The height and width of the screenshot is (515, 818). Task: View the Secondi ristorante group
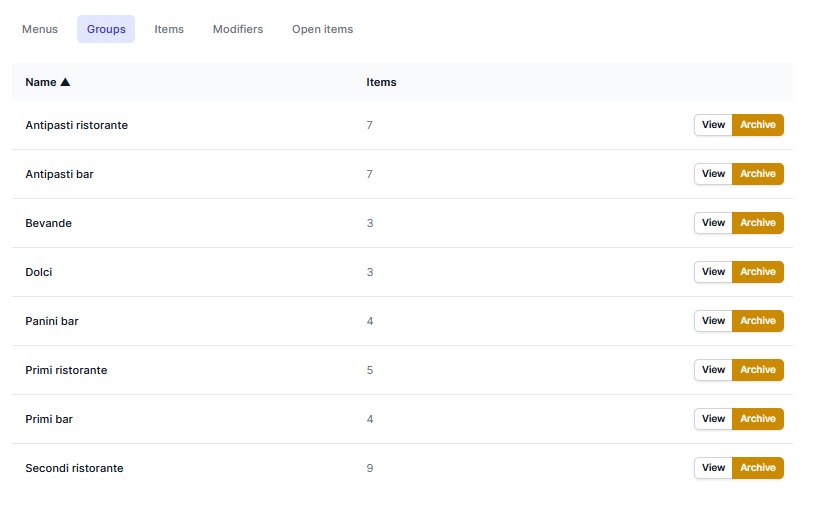coord(713,468)
